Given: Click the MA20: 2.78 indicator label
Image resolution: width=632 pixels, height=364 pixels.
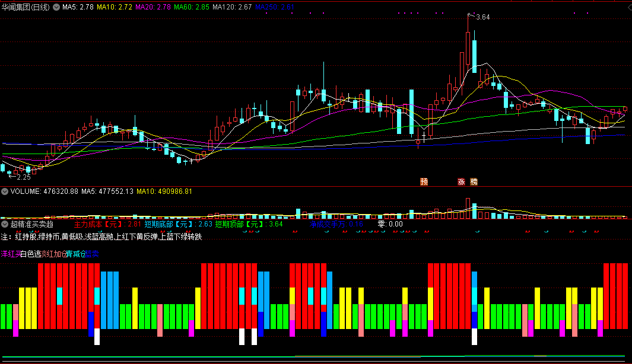Looking at the screenshot, I should click(x=153, y=7).
